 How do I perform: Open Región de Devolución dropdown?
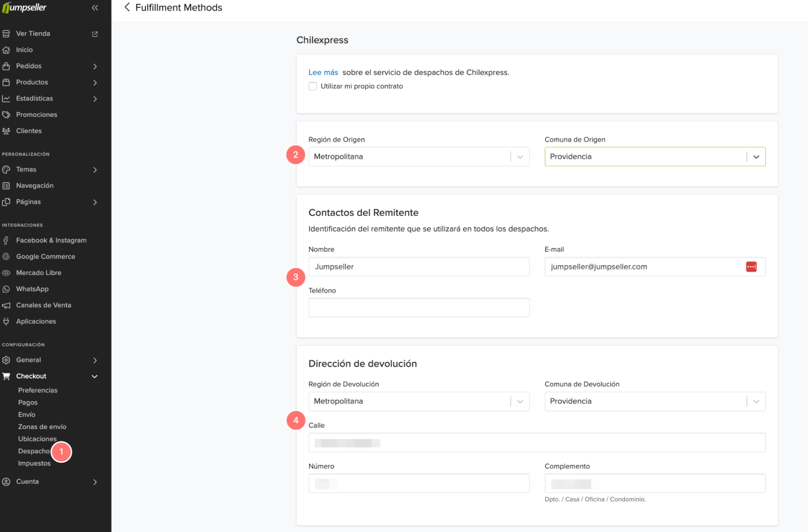(x=419, y=401)
